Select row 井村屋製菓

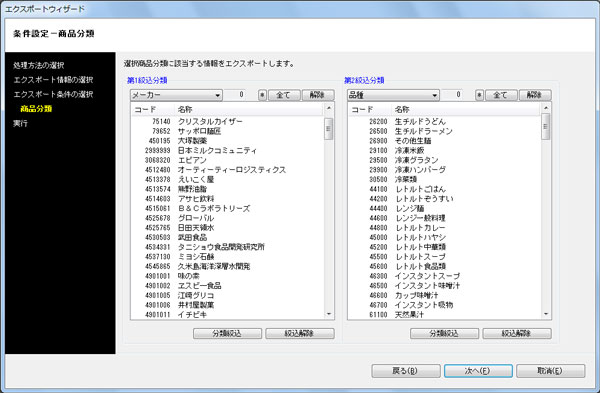click(x=227, y=305)
